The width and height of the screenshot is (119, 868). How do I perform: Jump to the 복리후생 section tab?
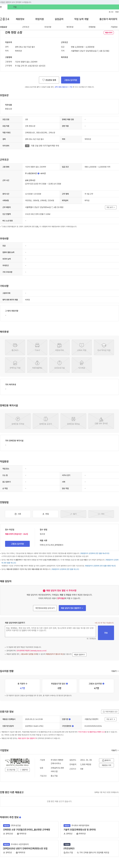(x=70, y=27)
